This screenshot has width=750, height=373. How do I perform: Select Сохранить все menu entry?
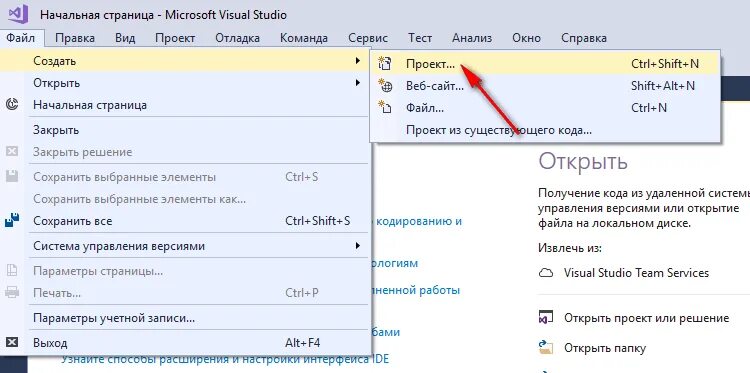tap(186, 221)
